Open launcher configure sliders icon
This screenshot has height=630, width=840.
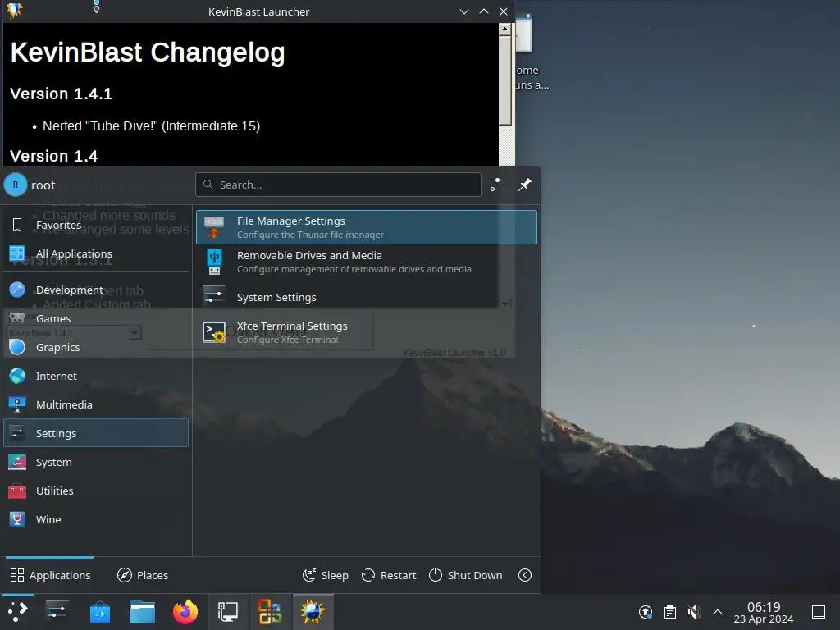click(497, 185)
